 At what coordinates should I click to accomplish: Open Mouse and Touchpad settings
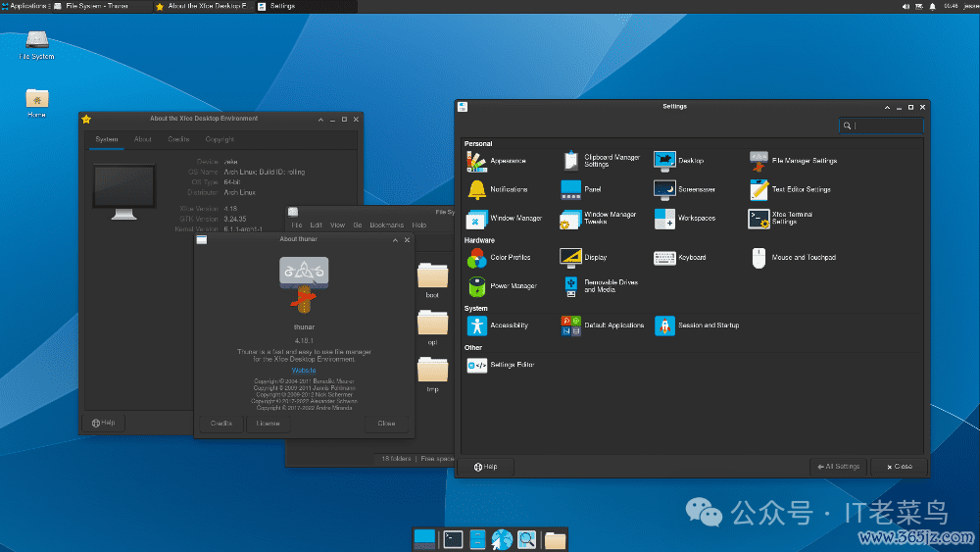[x=793, y=258]
